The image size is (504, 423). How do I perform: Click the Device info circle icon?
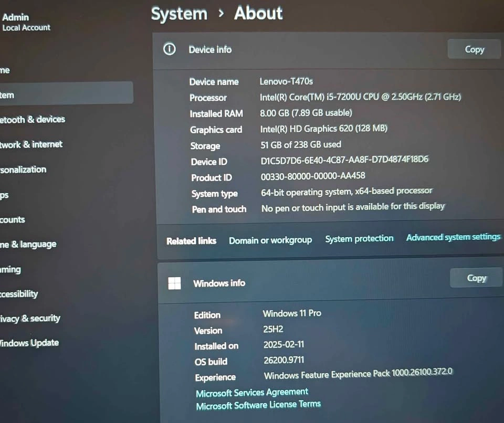pyautogui.click(x=170, y=49)
